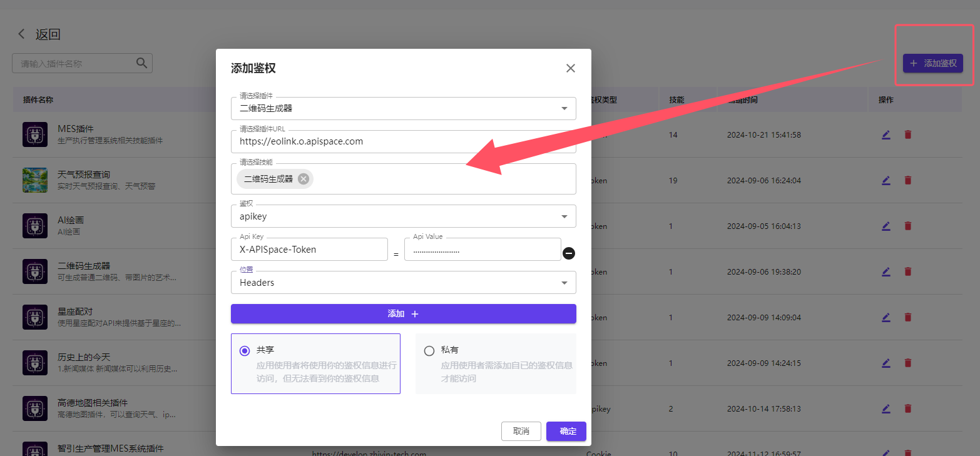Open the 位置 Headers dropdown
Image resolution: width=980 pixels, height=456 pixels.
pos(404,282)
